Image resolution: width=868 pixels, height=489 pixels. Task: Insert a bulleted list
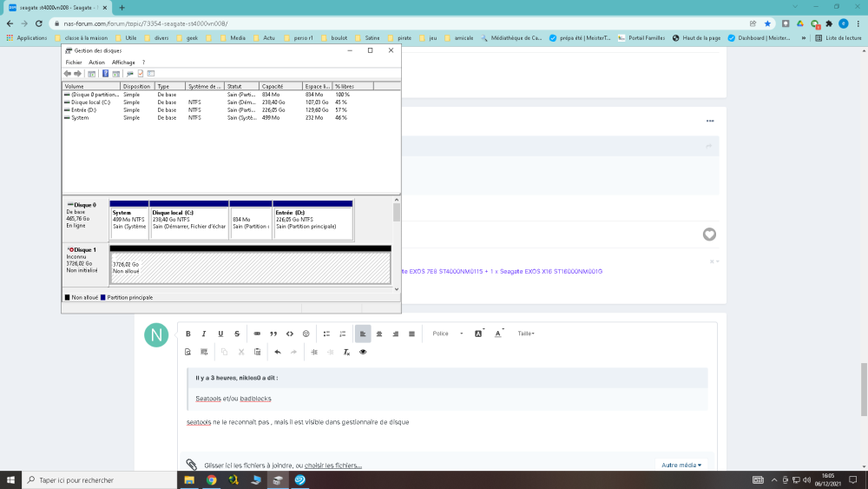click(326, 334)
